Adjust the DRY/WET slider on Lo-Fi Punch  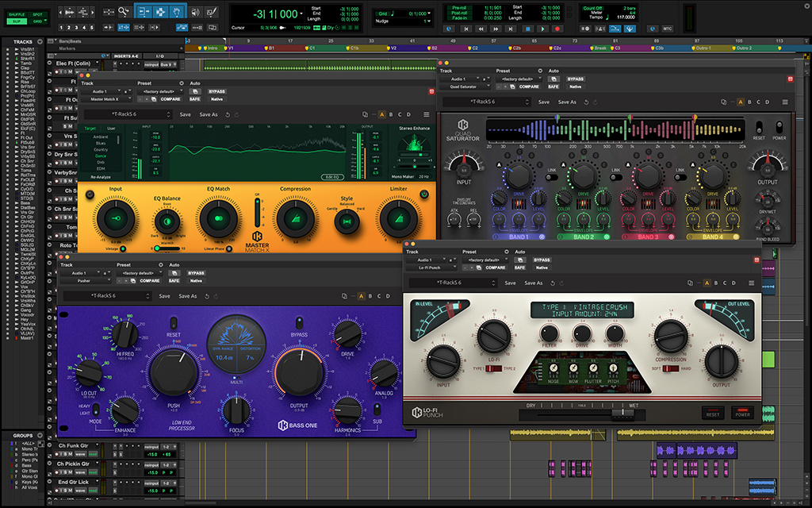[x=622, y=414]
